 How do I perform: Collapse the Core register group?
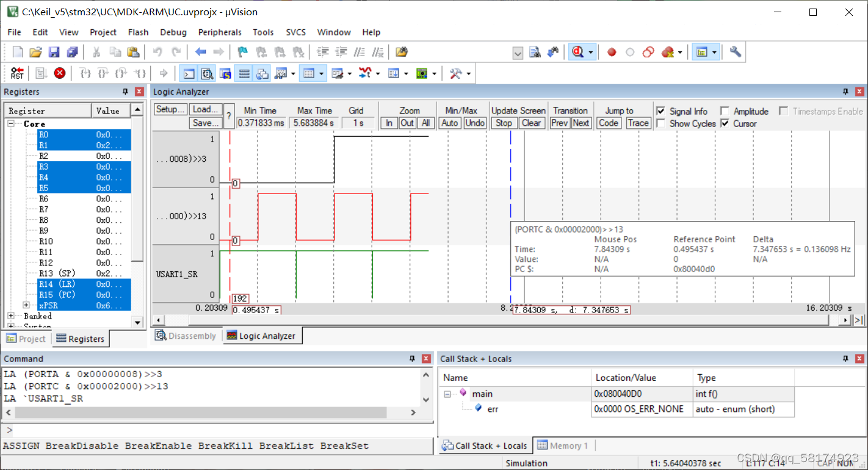coord(11,124)
